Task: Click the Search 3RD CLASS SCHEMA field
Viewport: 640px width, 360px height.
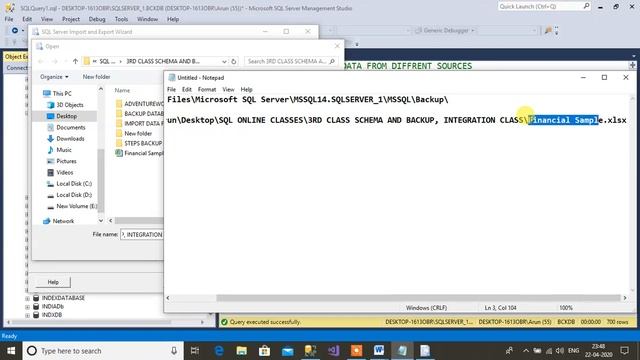Action: [x=291, y=61]
